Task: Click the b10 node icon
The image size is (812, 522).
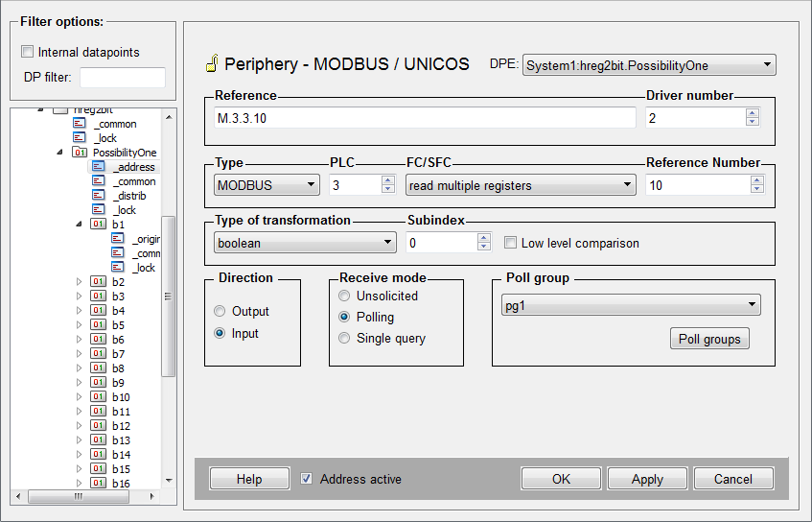Action: 99,397
